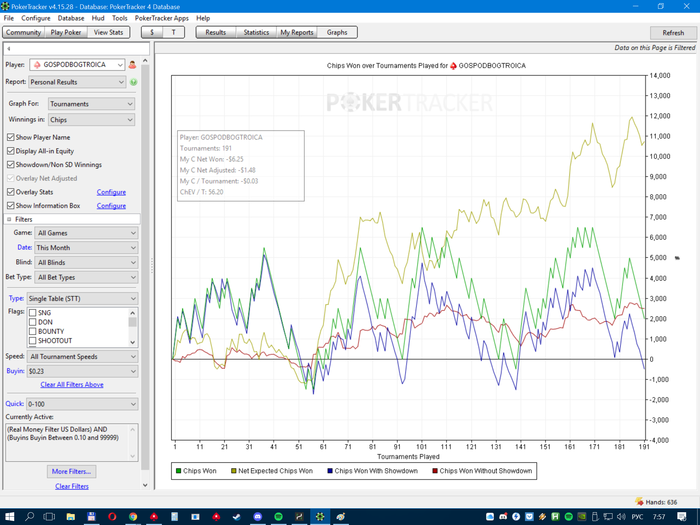Click the More Filters... button
Viewport: 700px width, 525px height.
pos(71,471)
